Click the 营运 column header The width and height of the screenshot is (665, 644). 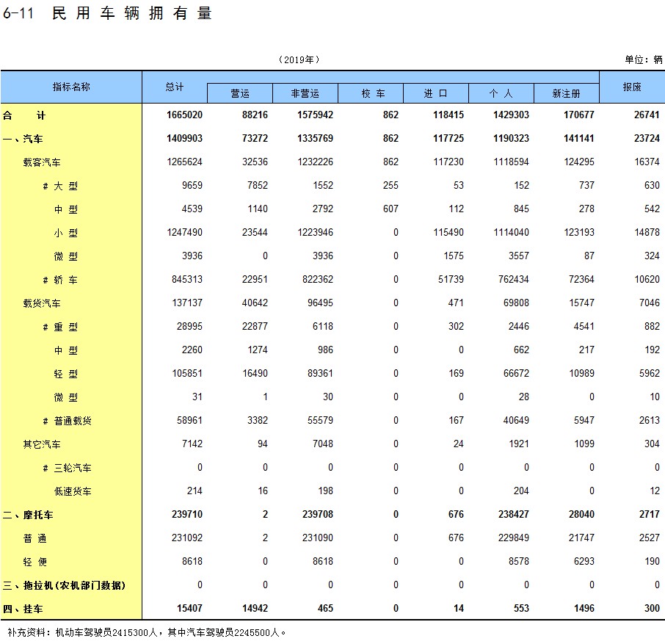pos(240,94)
